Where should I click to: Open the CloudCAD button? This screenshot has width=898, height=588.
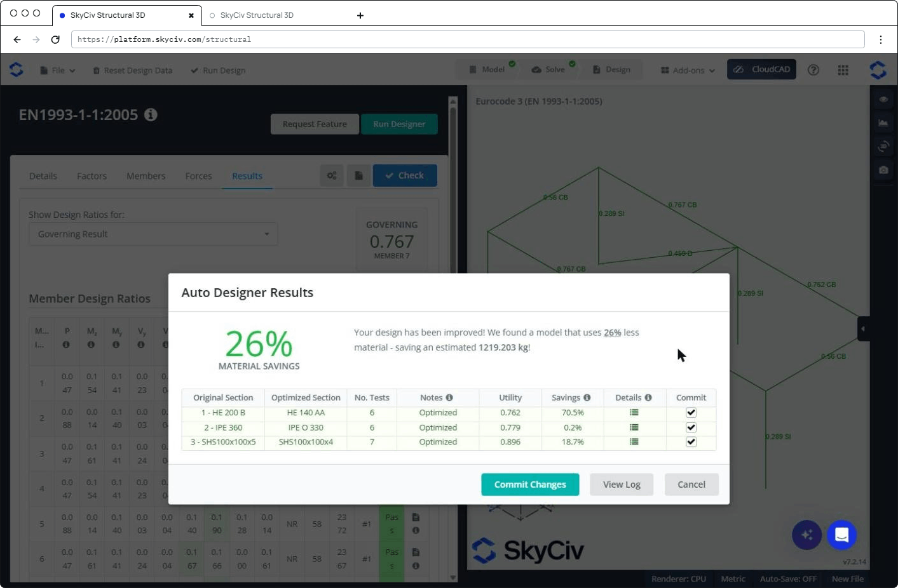761,69
